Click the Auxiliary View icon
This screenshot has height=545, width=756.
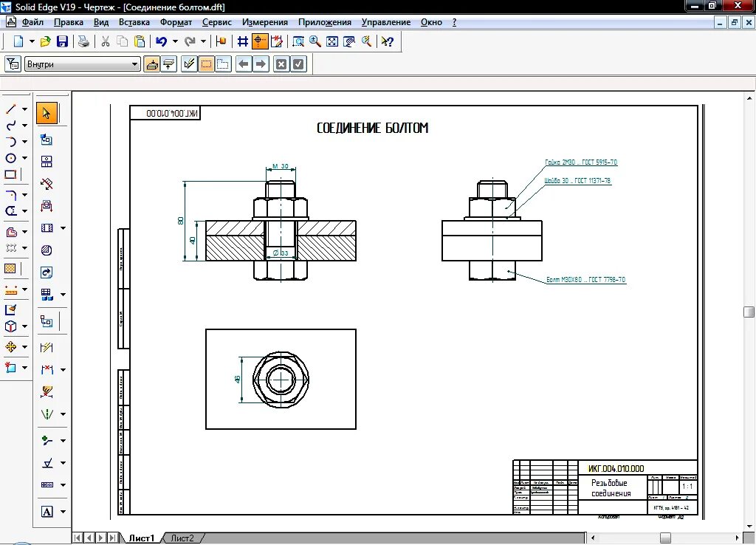[47, 184]
